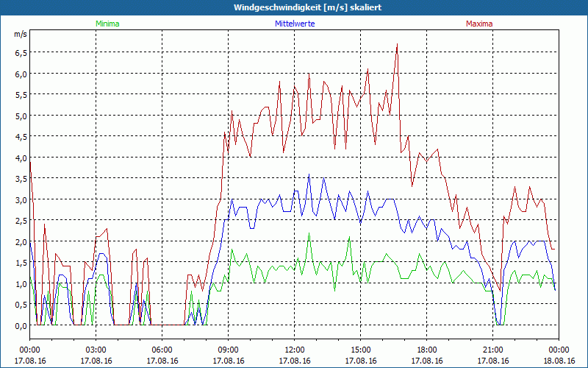Click the '06:00' time axis label
588x368 pixels.
(162, 350)
